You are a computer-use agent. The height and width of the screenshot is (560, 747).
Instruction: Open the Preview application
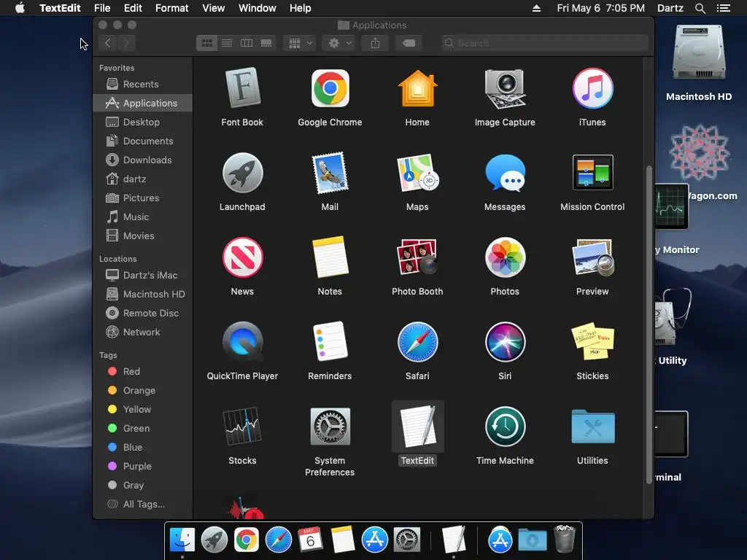pos(592,257)
